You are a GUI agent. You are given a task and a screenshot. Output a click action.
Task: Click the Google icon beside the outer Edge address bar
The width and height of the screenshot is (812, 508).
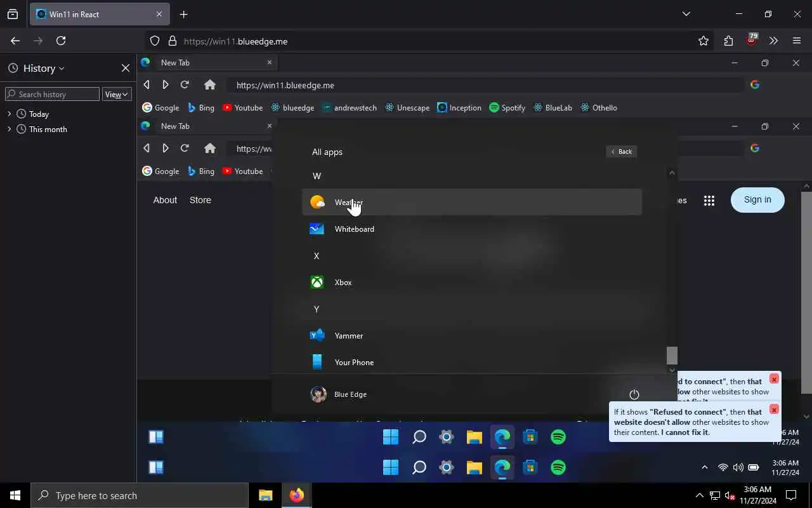tap(755, 84)
